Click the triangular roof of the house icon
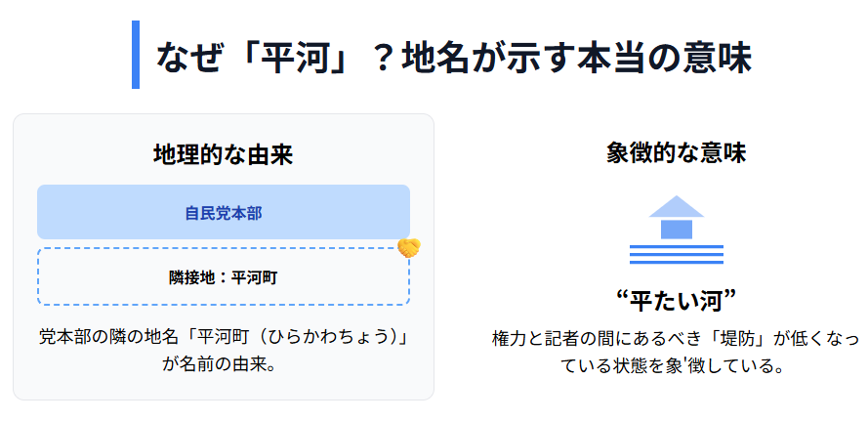868x421 pixels. (677, 206)
